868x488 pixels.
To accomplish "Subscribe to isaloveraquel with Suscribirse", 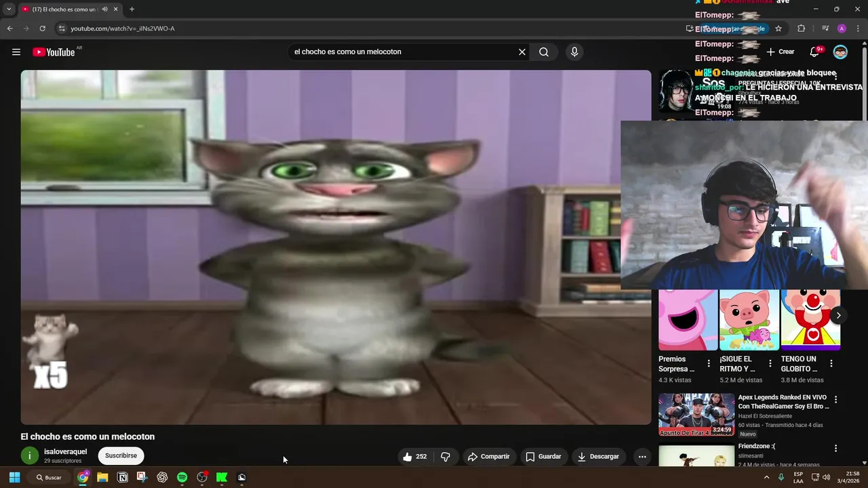I will (121, 455).
